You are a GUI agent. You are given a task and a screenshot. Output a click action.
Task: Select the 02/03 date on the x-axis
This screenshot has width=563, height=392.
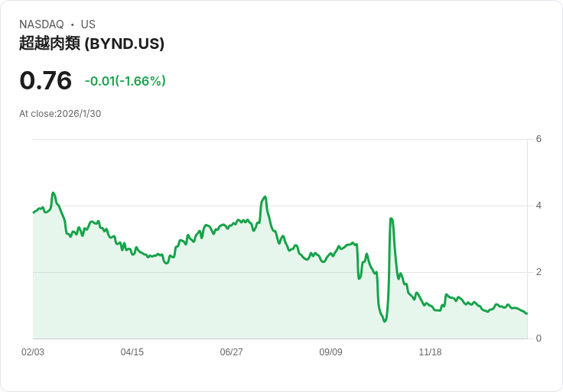point(33,352)
